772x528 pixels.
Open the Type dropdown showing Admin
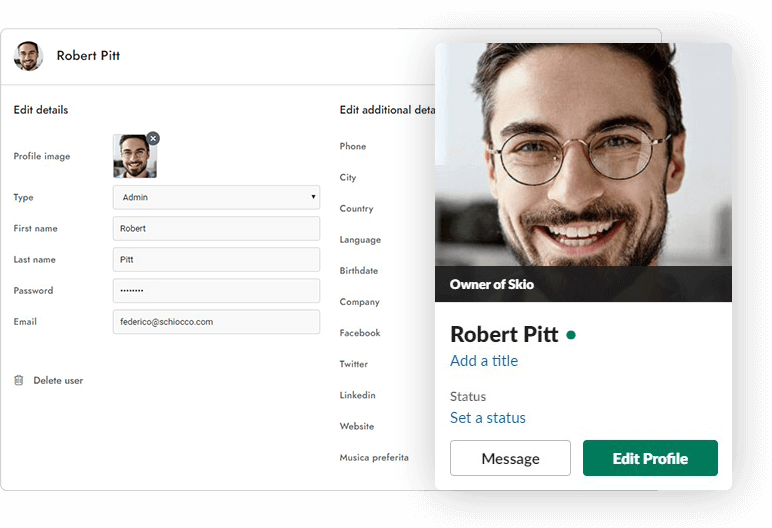[216, 197]
